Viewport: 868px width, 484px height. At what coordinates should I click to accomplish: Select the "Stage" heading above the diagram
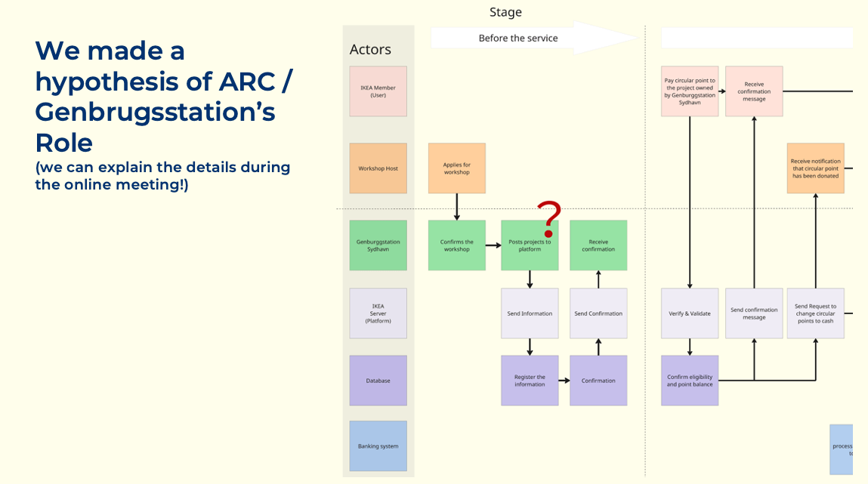pyautogui.click(x=505, y=12)
